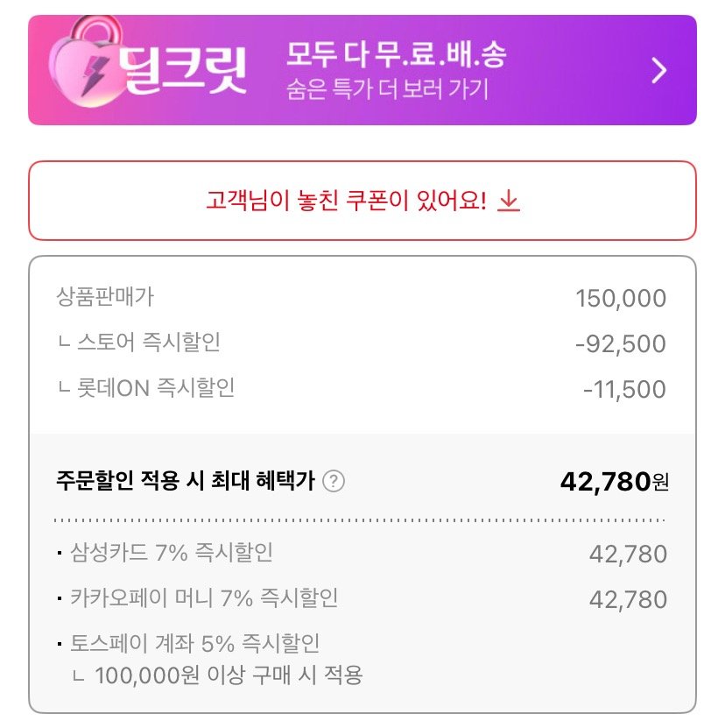Image resolution: width=725 pixels, height=728 pixels.
Task: Click the -92,500 store discount amount
Action: click(x=621, y=343)
